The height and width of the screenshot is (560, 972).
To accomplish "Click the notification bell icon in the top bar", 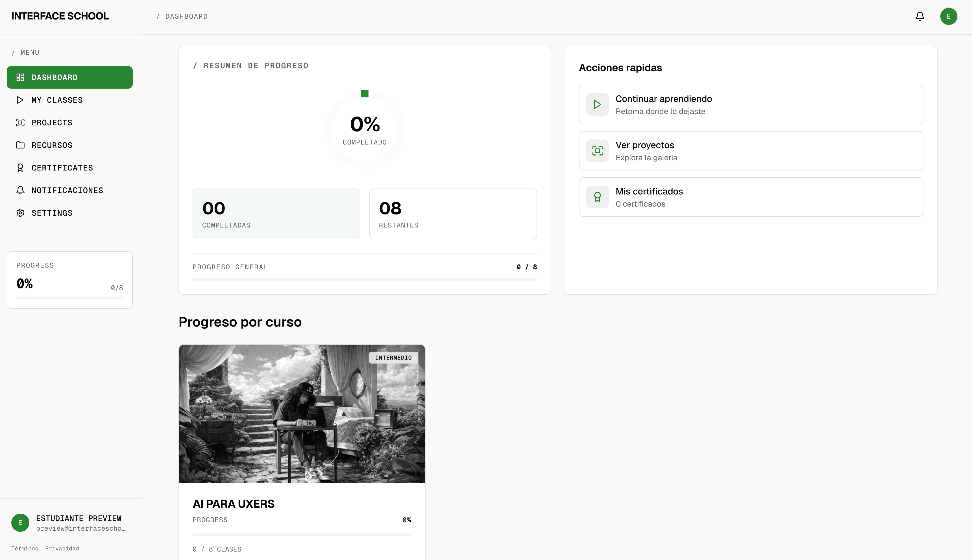I will (x=920, y=16).
